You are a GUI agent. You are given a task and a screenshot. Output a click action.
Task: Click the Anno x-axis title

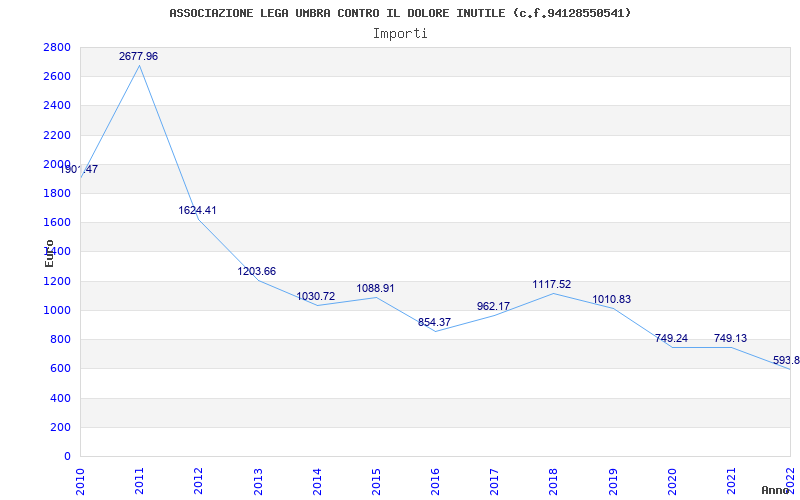[776, 490]
